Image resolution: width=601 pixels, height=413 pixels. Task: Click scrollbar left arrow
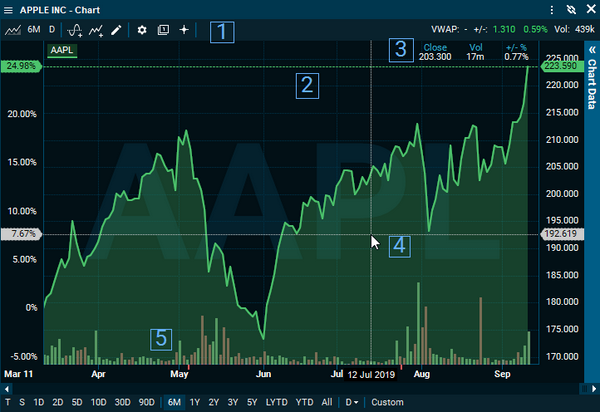click(7, 389)
